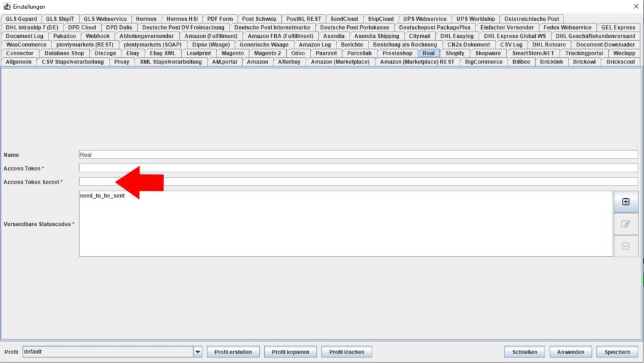
Task: Add a new status code with plus icon
Action: (x=626, y=201)
